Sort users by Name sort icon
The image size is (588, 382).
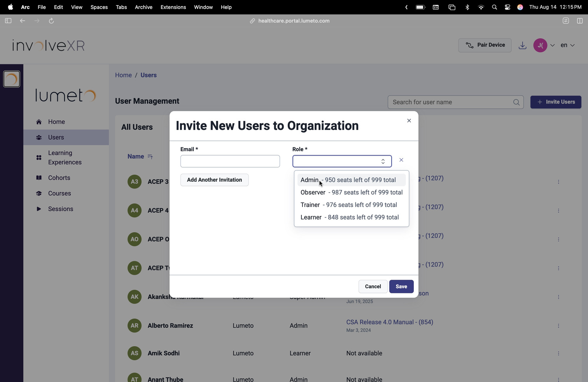coord(150,157)
